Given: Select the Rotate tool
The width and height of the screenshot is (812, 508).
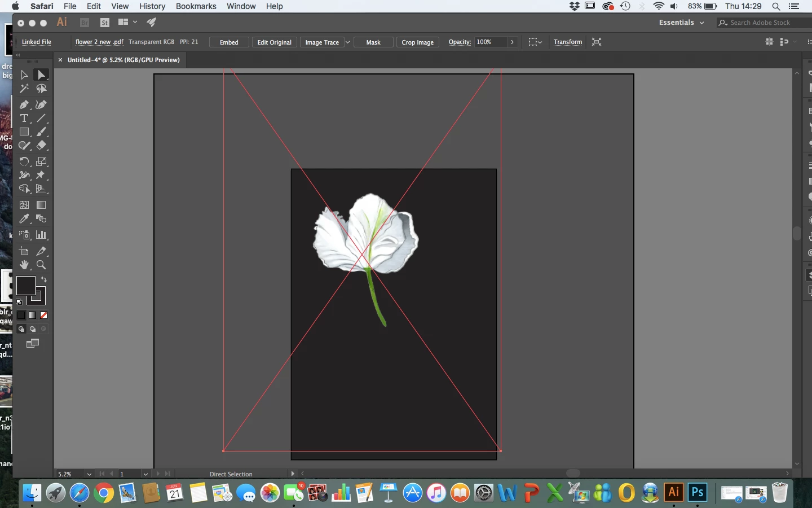Looking at the screenshot, I should (24, 161).
